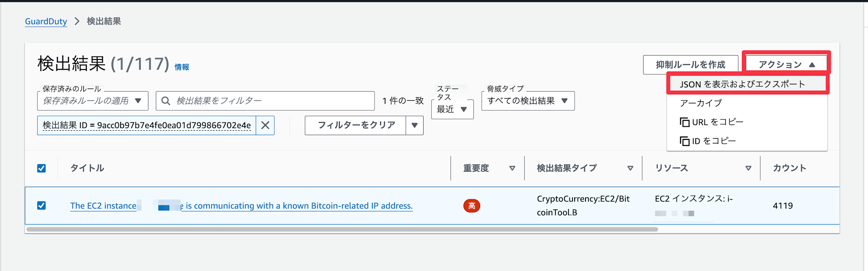The width and height of the screenshot is (868, 271).
Task: Open the 保存済みルールの適用 dropdown
Action: click(93, 101)
